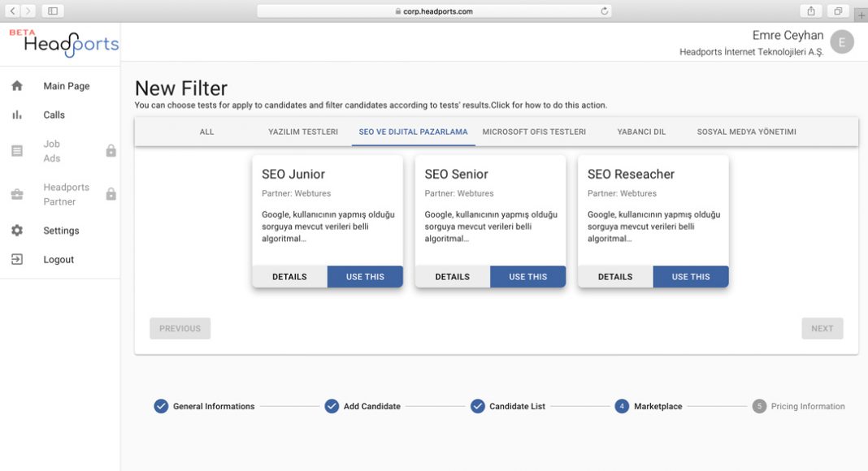The height and width of the screenshot is (471, 868).
Task: Click Partner: Webtures on SEO Junior card
Action: pyautogui.click(x=296, y=193)
